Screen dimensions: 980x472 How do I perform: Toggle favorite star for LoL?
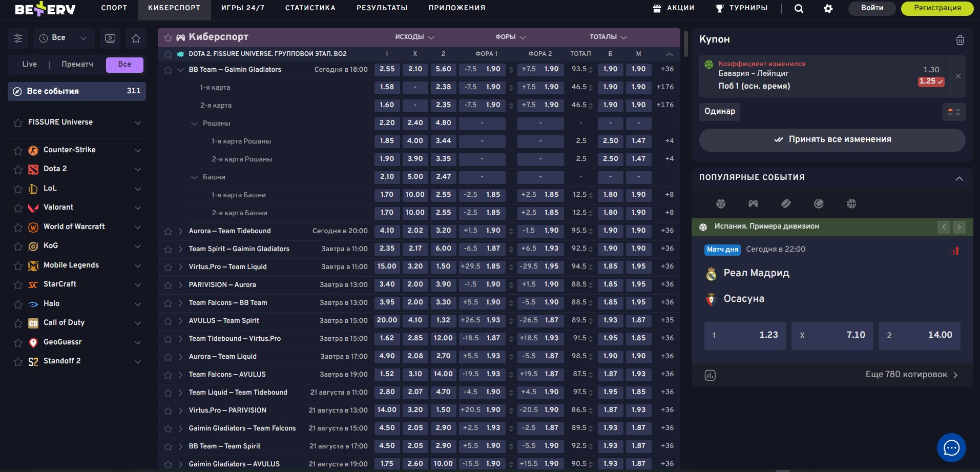coord(18,189)
